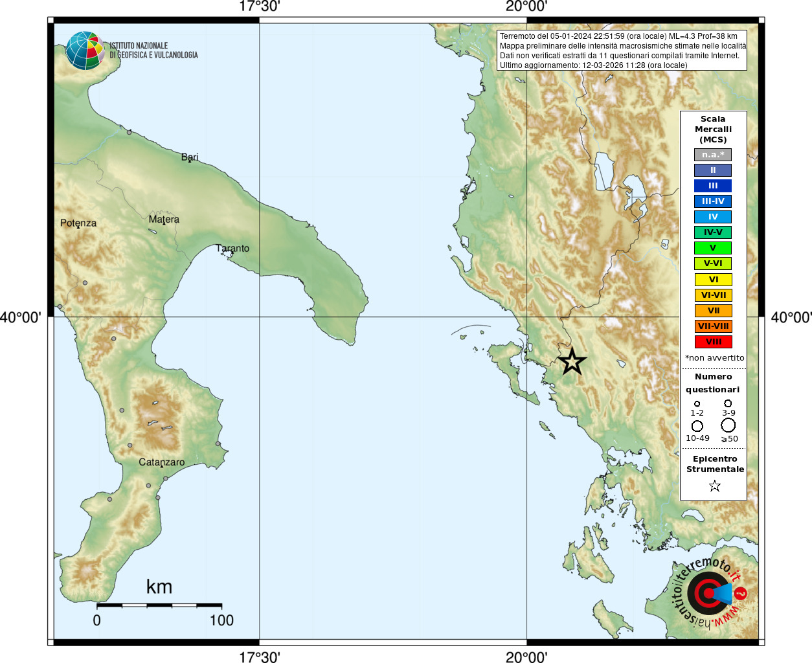
Task: Click the 3-9 questionnaires circle symbol
Action: click(728, 403)
